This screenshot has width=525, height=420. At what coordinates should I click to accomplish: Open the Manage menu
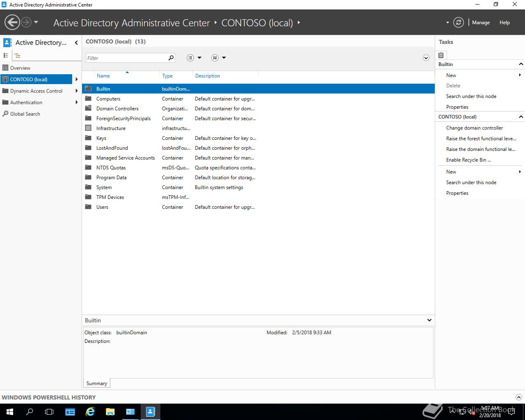tap(481, 23)
